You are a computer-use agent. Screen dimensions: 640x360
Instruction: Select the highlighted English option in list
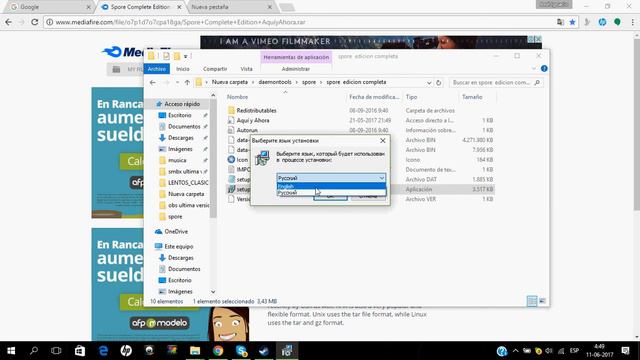(331, 186)
